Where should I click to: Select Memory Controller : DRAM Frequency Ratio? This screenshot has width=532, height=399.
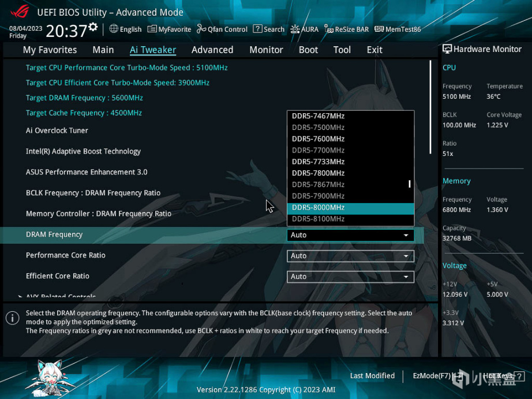point(99,214)
